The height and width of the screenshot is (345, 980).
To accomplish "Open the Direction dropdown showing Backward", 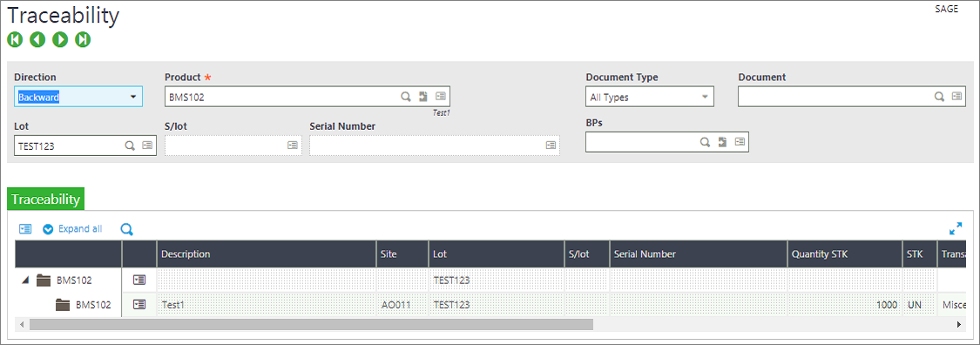I will point(78,97).
